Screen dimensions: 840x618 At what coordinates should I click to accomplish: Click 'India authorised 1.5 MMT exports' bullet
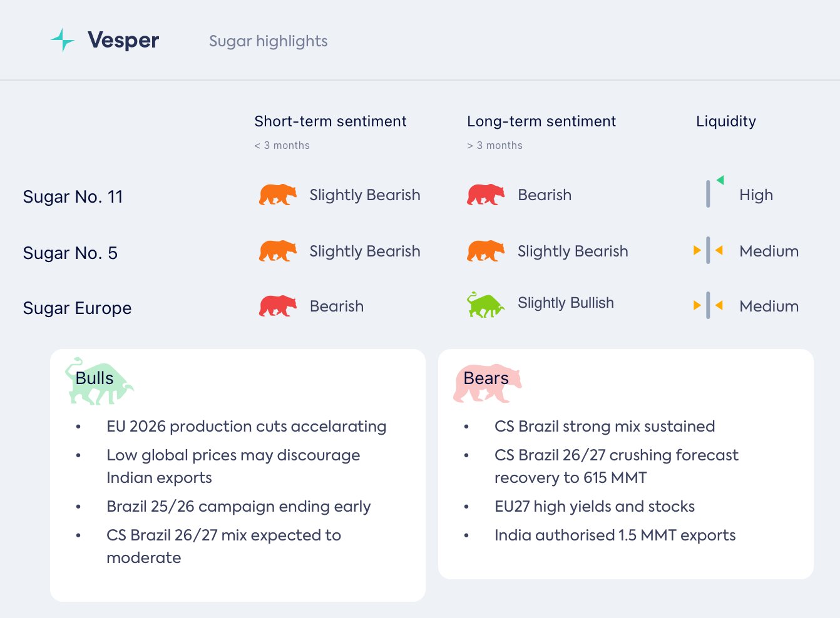pos(615,535)
